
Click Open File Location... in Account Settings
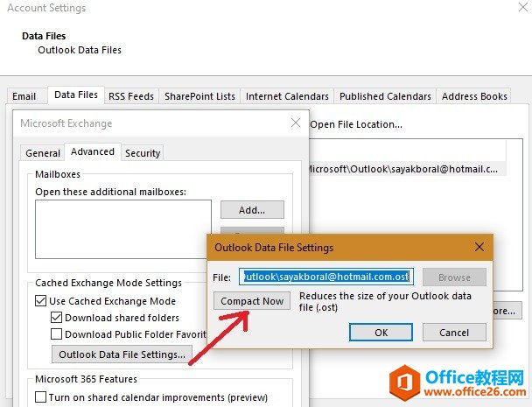click(356, 124)
